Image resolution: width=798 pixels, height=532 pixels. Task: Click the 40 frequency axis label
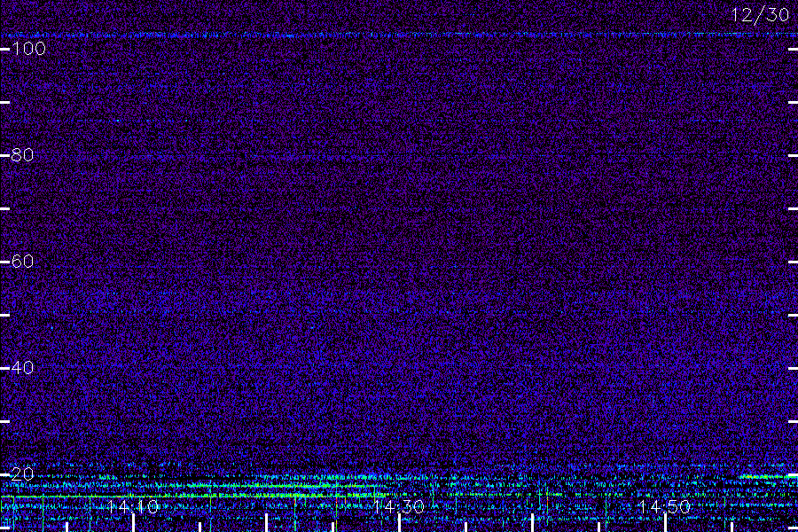click(x=22, y=368)
